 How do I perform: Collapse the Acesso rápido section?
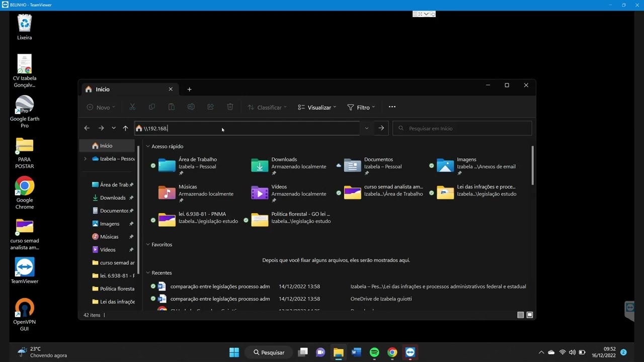click(148, 146)
